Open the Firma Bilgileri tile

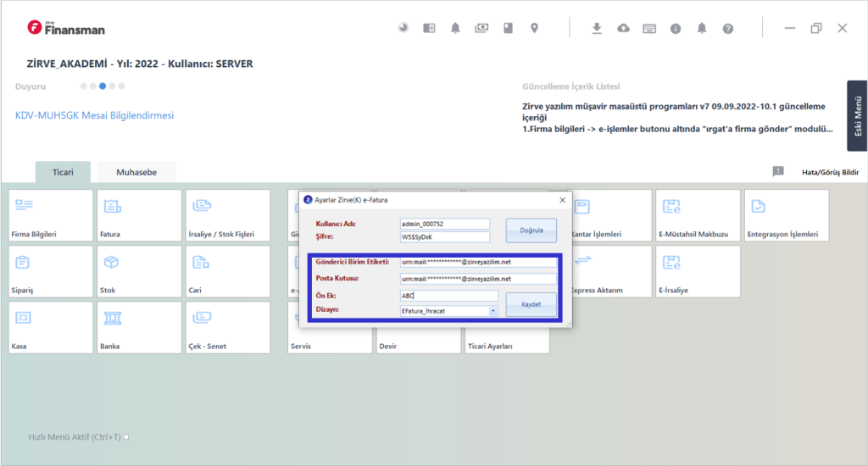[x=51, y=215]
